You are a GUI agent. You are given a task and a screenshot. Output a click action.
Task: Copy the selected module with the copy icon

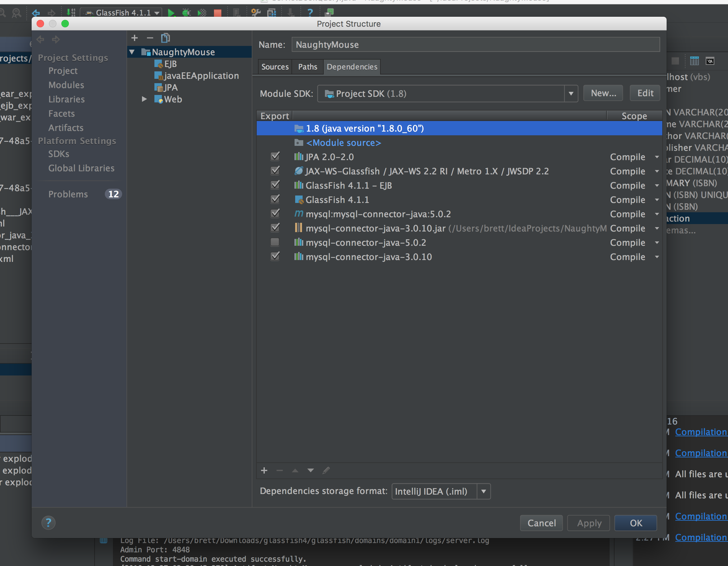point(166,38)
